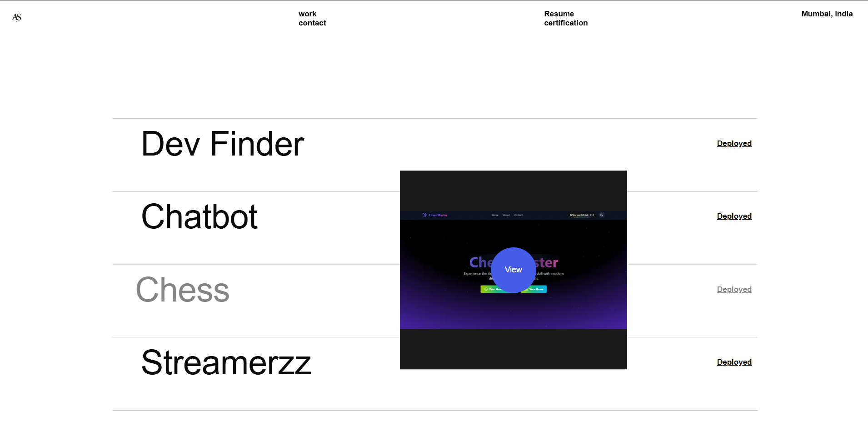The image size is (868, 442).
Task: Open the Dev Finder project title
Action: 222,144
